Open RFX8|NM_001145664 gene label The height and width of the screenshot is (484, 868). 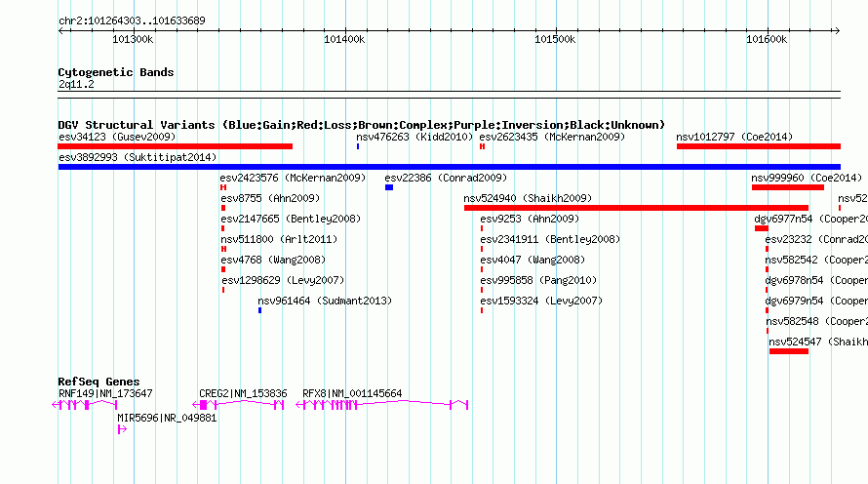[352, 393]
